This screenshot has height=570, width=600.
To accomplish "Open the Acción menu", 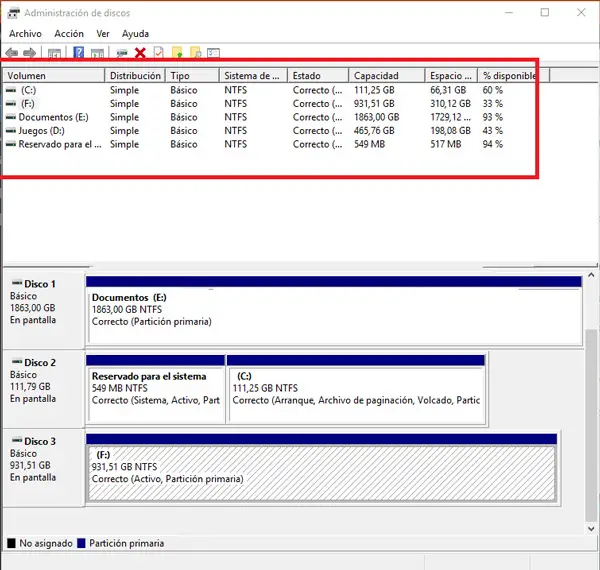I will pos(69,34).
